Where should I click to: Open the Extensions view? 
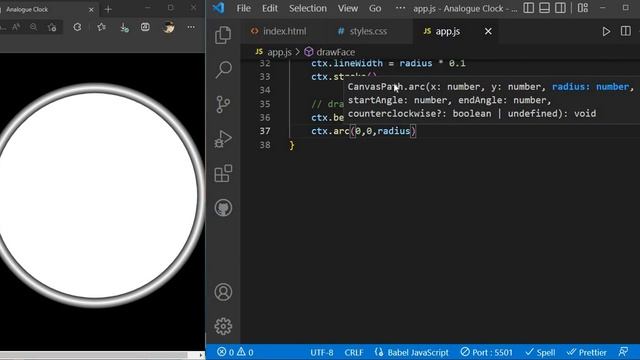(x=223, y=173)
